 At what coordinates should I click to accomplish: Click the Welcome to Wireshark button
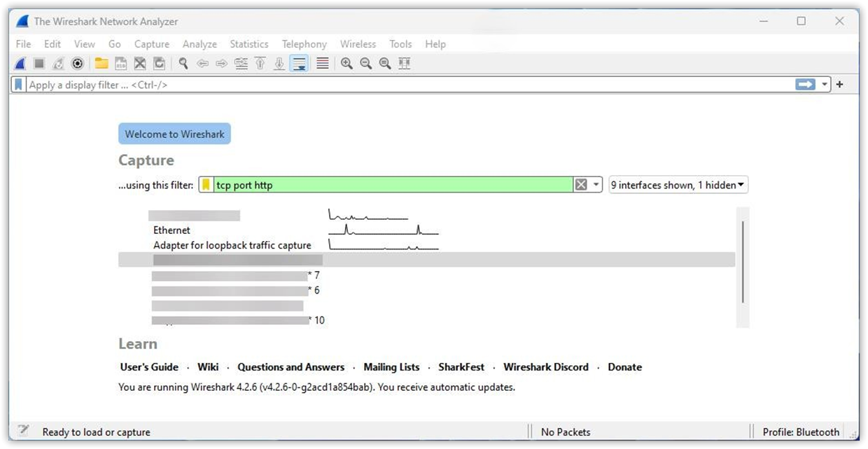174,134
